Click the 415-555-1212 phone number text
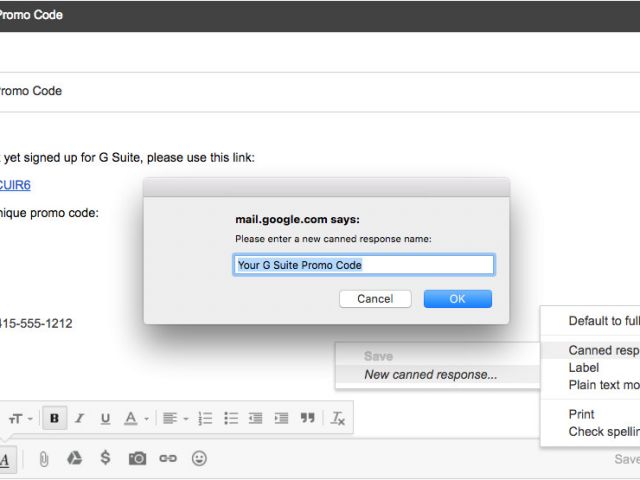Image resolution: width=640 pixels, height=480 pixels. 36,324
